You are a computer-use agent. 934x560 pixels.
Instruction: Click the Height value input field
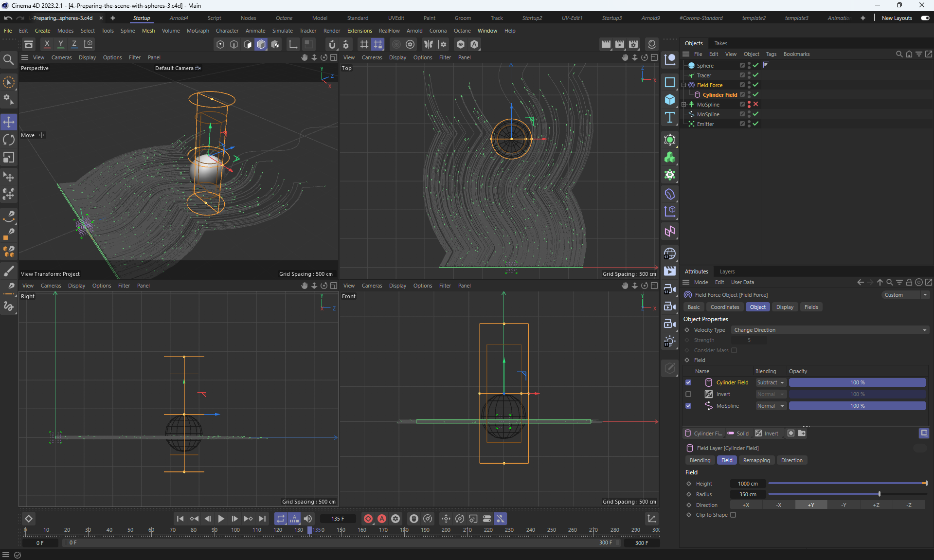point(748,484)
